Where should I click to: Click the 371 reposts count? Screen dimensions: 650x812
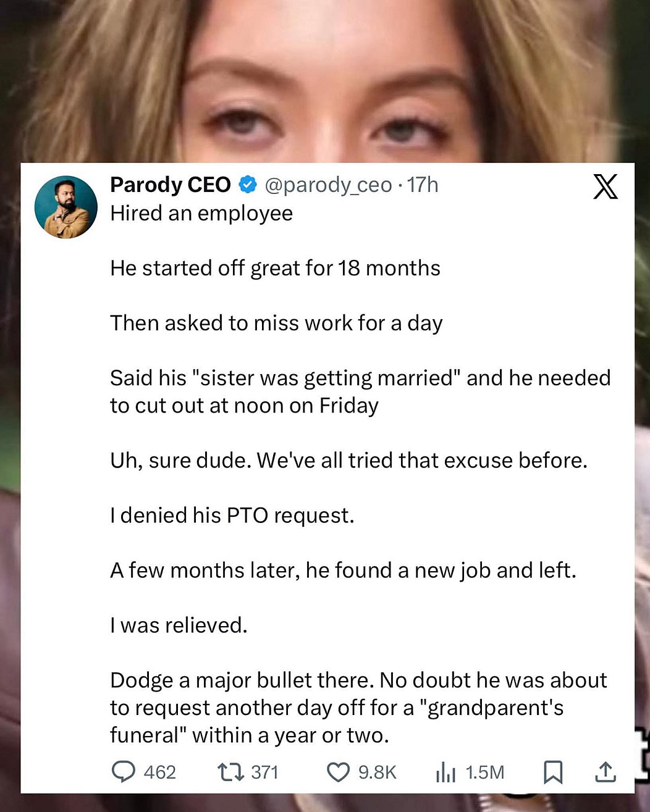[264, 772]
